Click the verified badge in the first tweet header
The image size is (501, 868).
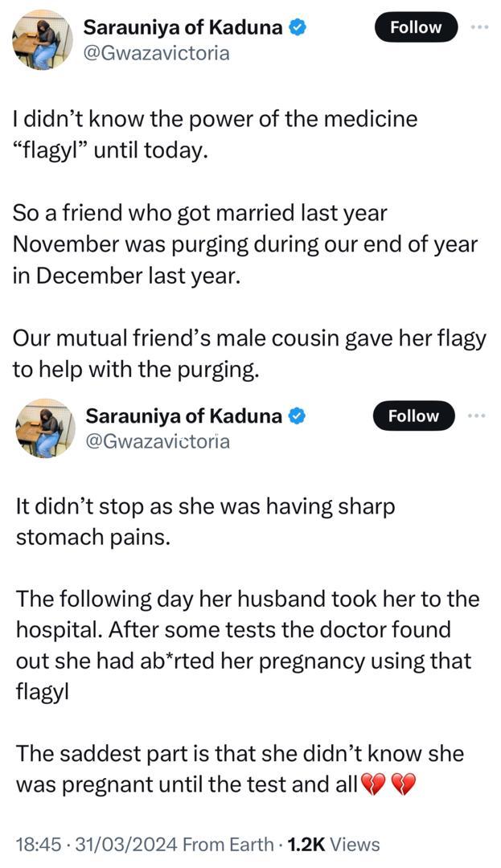click(298, 28)
